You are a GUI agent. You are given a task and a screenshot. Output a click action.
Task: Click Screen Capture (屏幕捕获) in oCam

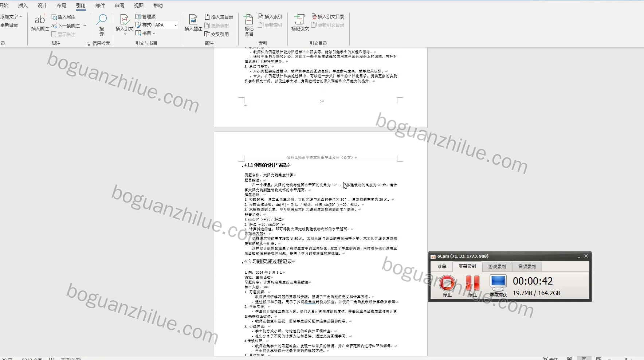pyautogui.click(x=498, y=286)
